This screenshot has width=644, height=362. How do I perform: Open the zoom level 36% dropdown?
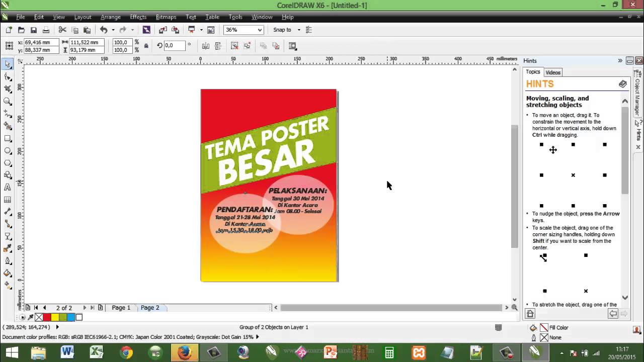coord(260,30)
